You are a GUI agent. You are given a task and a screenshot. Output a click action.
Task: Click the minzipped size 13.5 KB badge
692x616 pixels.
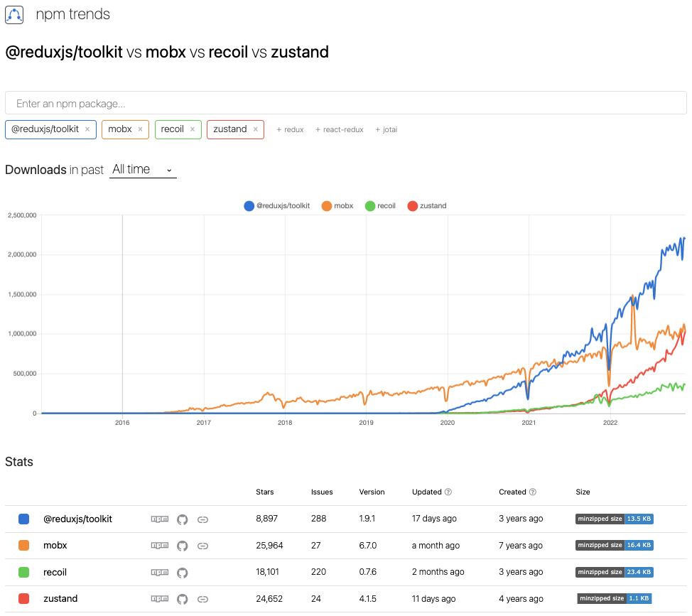[615, 519]
